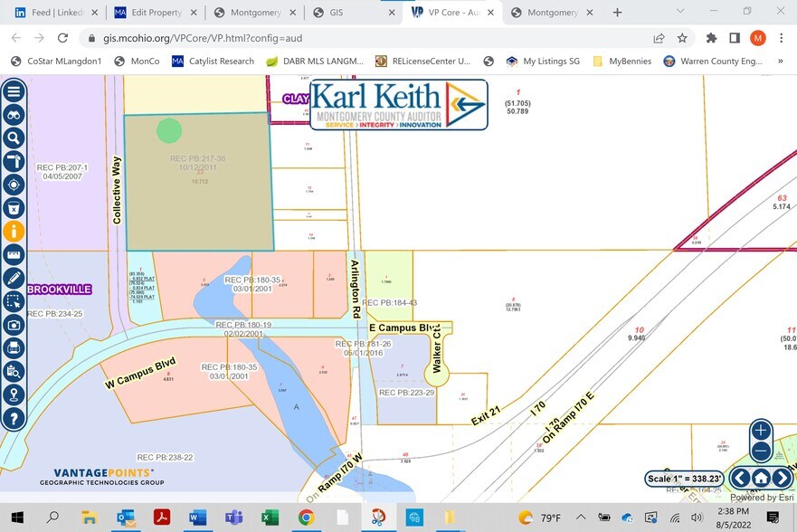Open the notification center icon
Viewport: 797px width, 532px height.
(x=773, y=518)
